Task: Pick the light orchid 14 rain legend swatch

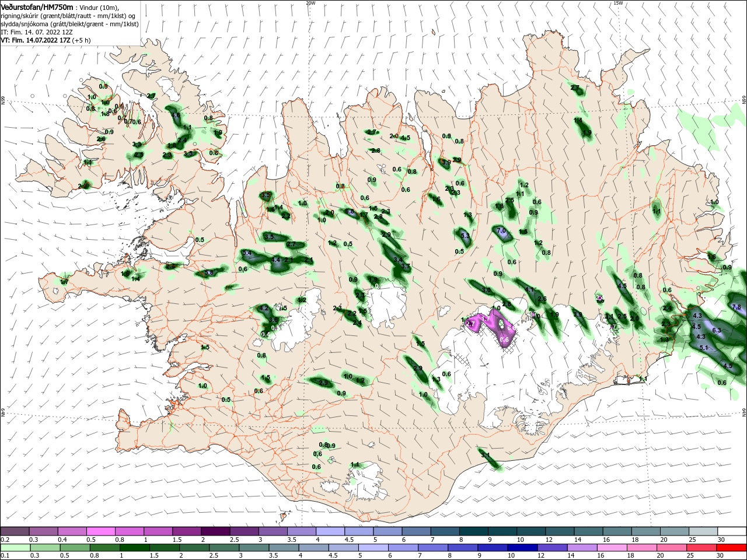Action: (582, 548)
